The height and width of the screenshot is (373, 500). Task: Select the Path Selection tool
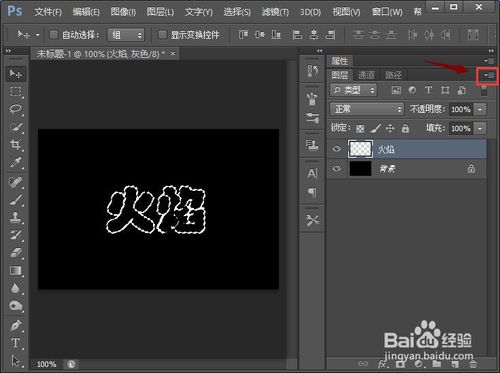(x=15, y=361)
